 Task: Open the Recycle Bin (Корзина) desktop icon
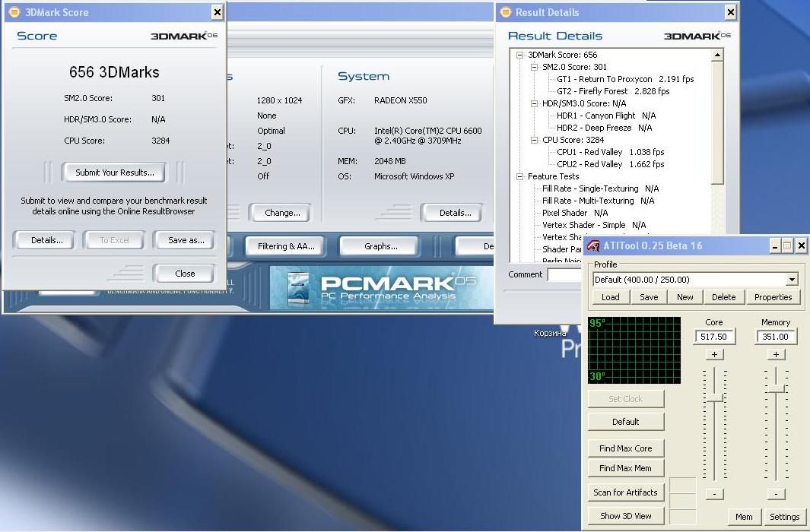click(550, 333)
